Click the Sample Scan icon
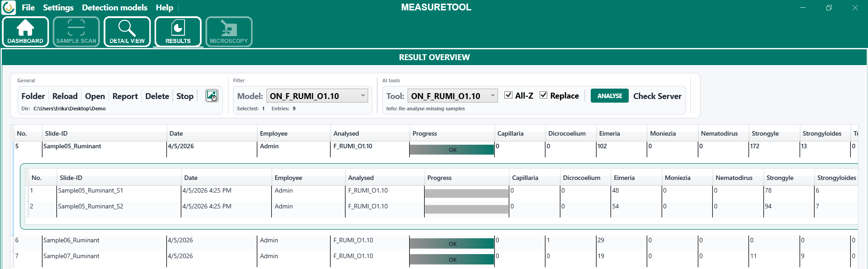Image resolution: width=868 pixels, height=269 pixels. pos(76,31)
